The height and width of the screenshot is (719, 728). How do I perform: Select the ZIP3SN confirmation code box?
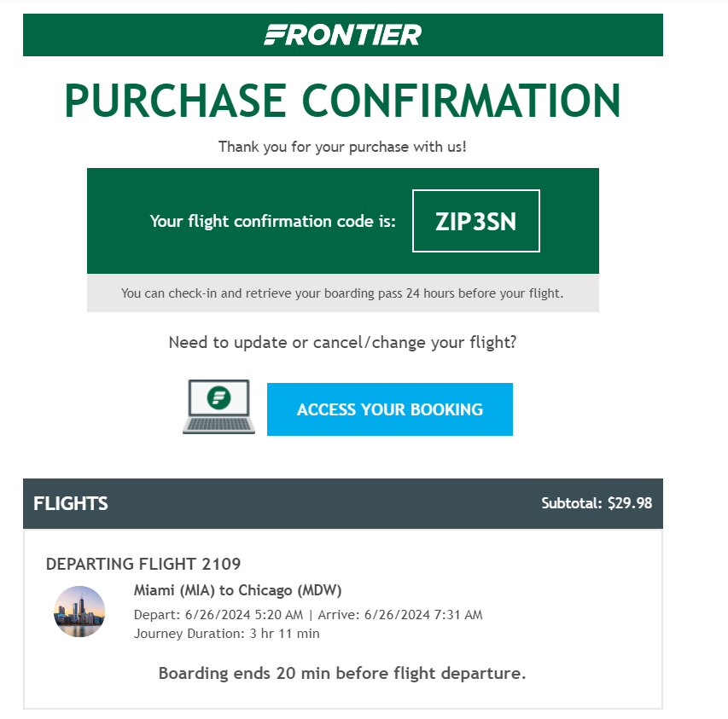tap(476, 221)
